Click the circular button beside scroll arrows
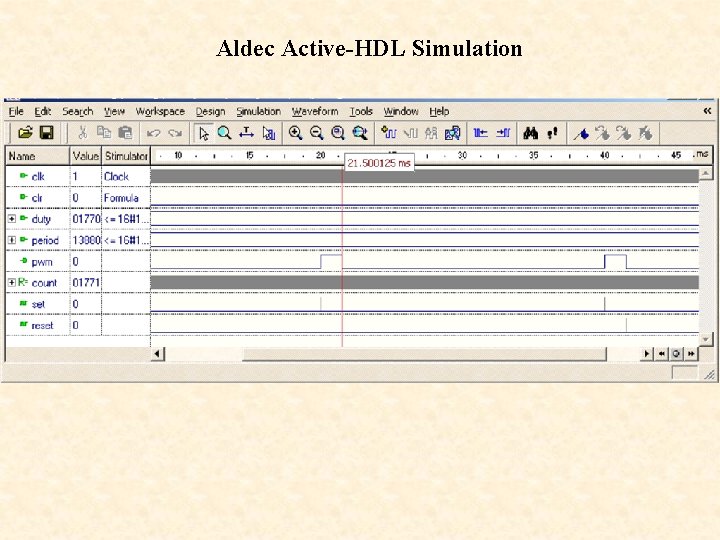720x540 pixels. tap(676, 354)
